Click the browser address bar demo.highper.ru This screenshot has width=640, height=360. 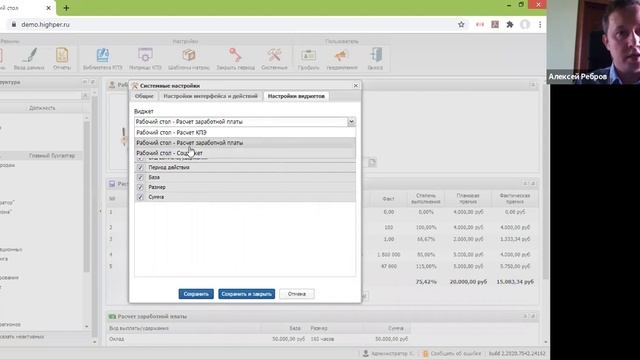coord(45,24)
